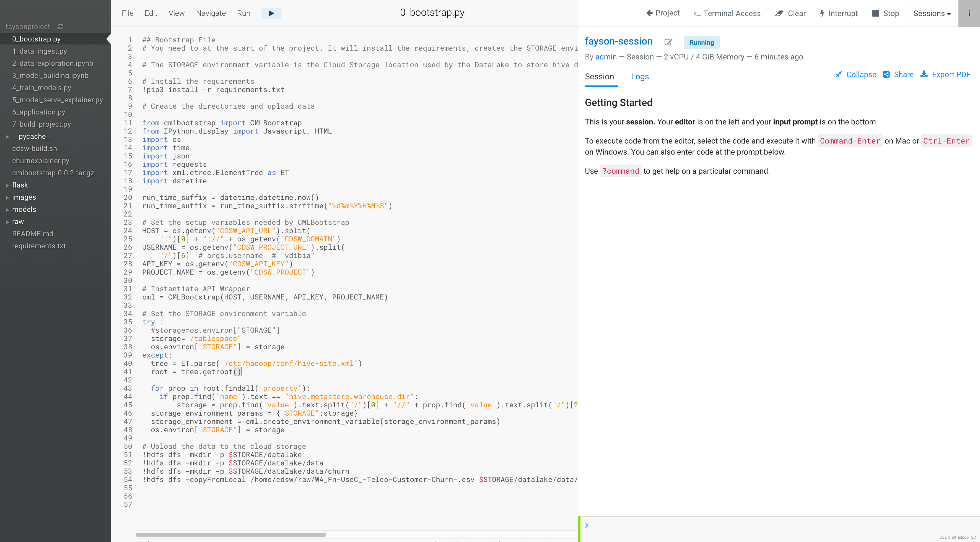Open the Edit menu
This screenshot has width=980, height=542.
click(x=151, y=13)
